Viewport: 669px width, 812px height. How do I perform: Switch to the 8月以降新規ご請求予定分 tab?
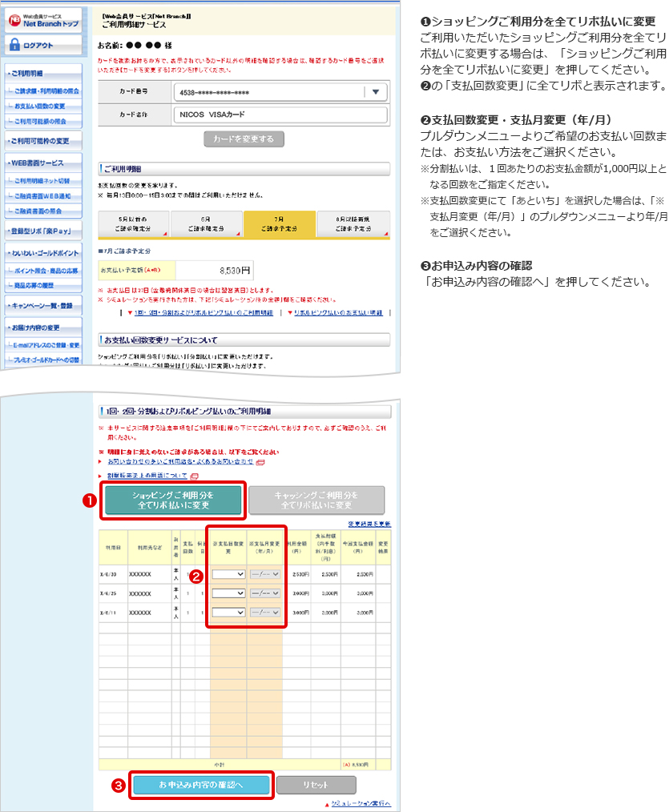[353, 223]
